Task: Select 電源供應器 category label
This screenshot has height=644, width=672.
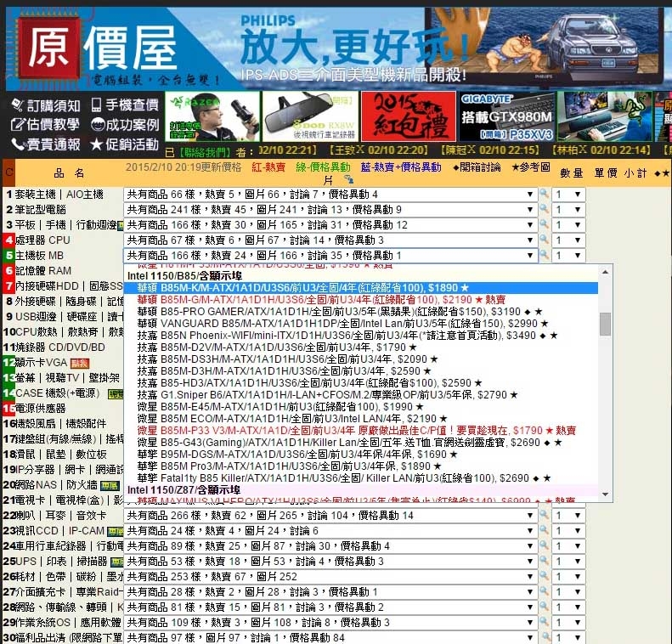Action: click(40, 409)
